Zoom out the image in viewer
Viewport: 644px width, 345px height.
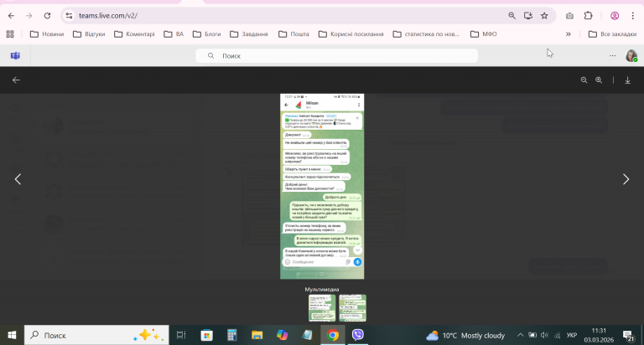point(584,80)
